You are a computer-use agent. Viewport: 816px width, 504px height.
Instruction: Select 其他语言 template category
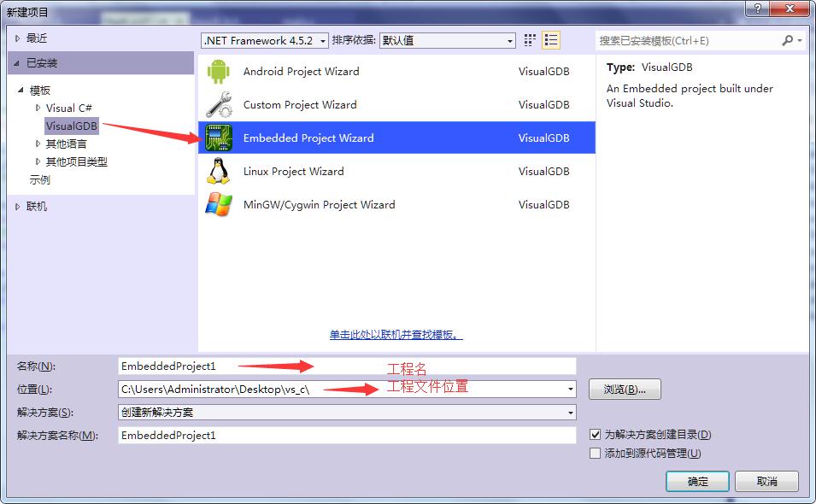click(x=66, y=144)
